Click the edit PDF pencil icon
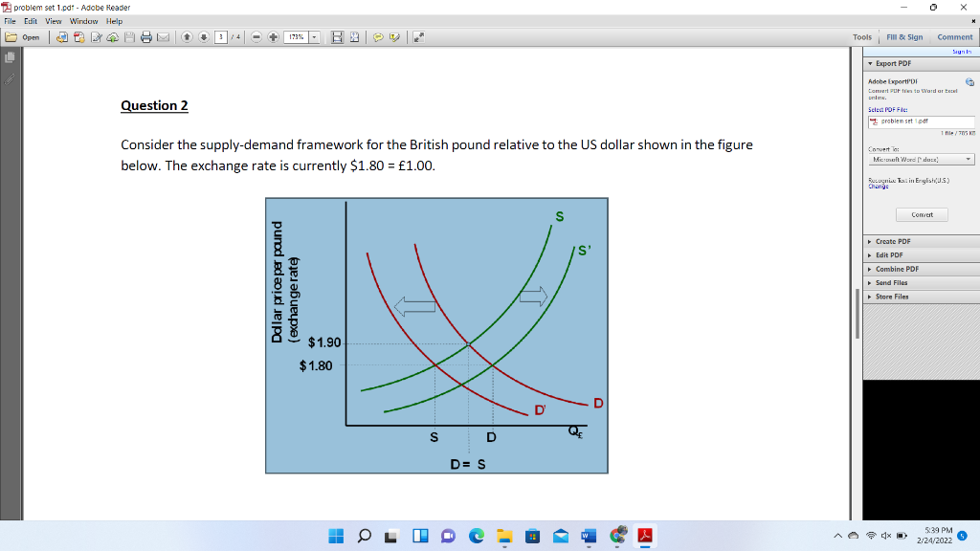The width and height of the screenshot is (980, 551). point(97,37)
